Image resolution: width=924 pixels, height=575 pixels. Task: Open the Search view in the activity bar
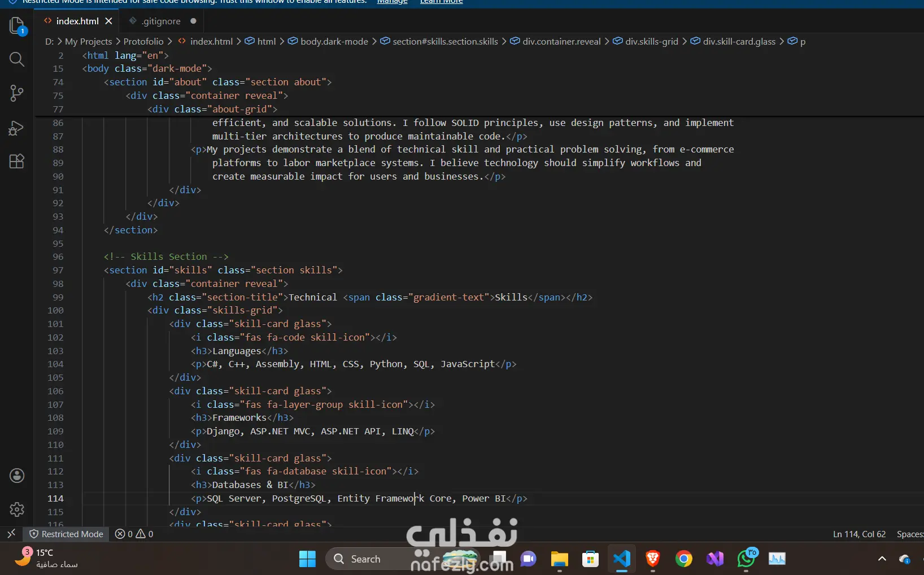[x=17, y=59]
